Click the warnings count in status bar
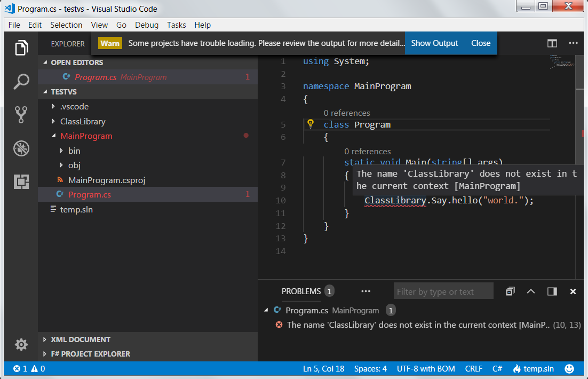 38,369
